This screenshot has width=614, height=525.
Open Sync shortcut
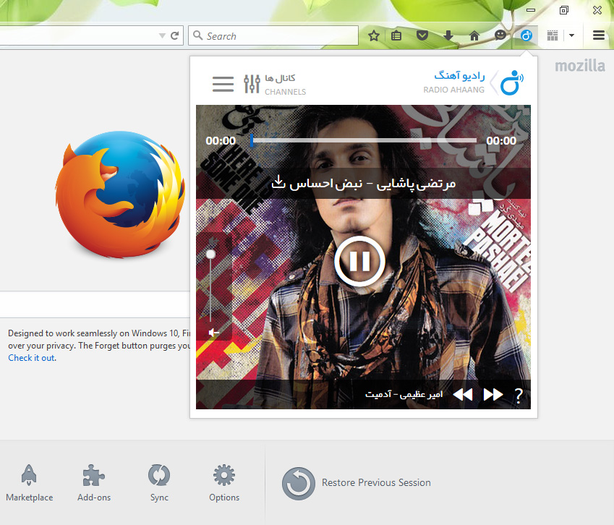click(x=159, y=483)
